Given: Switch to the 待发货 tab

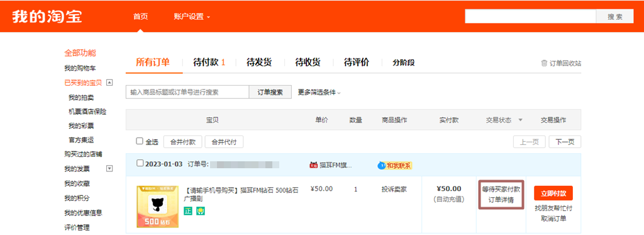Looking at the screenshot, I should (x=258, y=62).
